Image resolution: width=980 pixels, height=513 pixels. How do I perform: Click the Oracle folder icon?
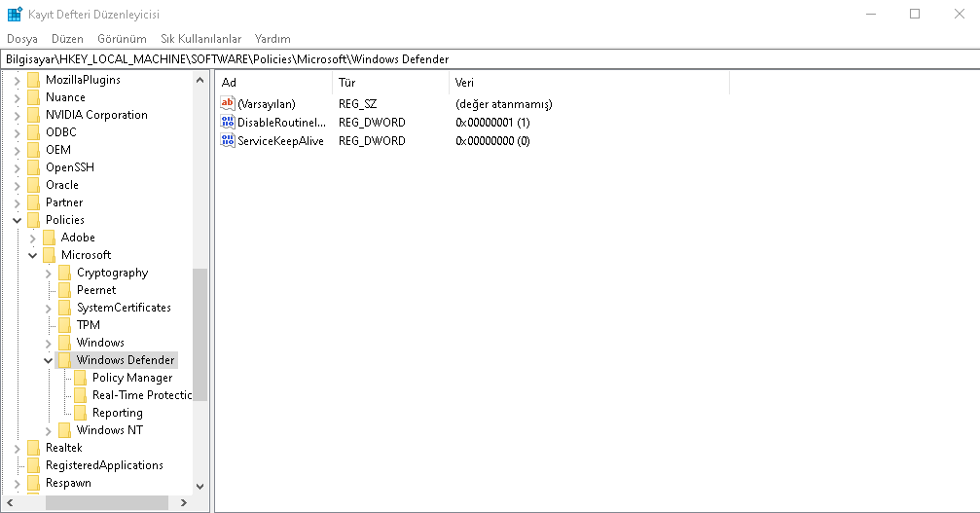coord(34,184)
